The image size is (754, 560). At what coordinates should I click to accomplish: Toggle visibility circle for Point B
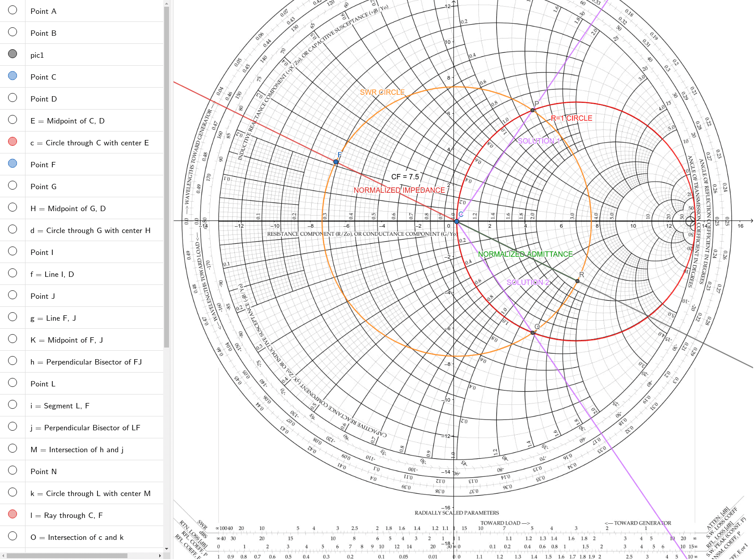point(13,32)
